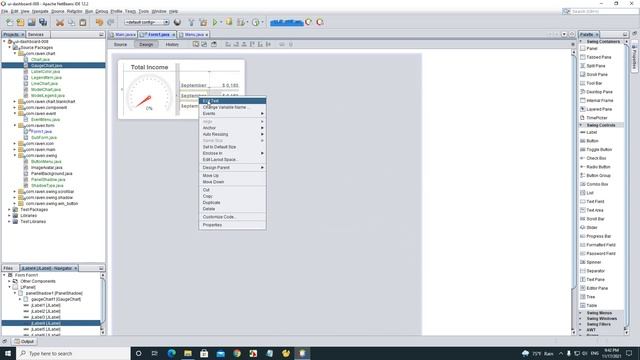Screen dimensions: 640x360
Task: Select Check Box in the Palette
Action: click(596, 158)
